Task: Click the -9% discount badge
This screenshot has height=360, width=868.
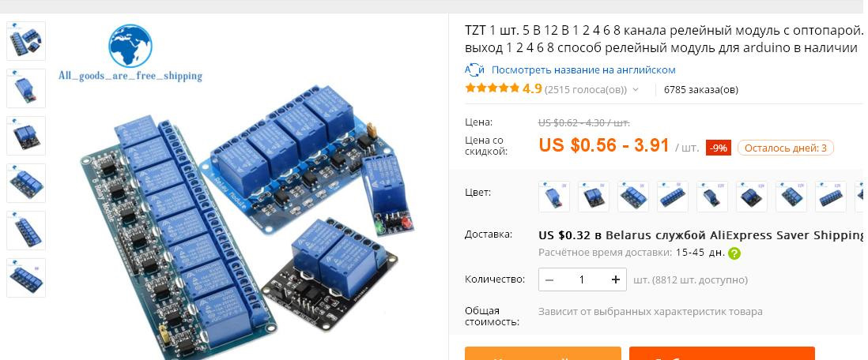Action: tap(719, 148)
